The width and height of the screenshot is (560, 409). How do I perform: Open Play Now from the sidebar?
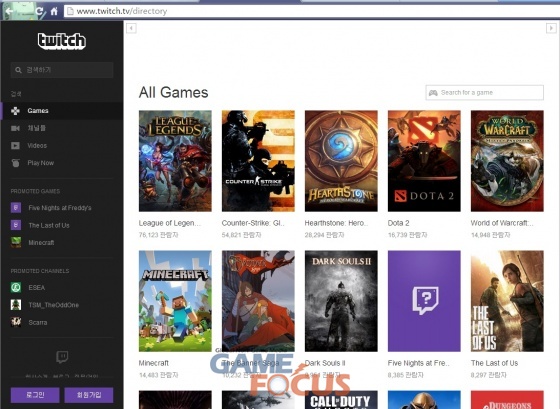point(62,163)
